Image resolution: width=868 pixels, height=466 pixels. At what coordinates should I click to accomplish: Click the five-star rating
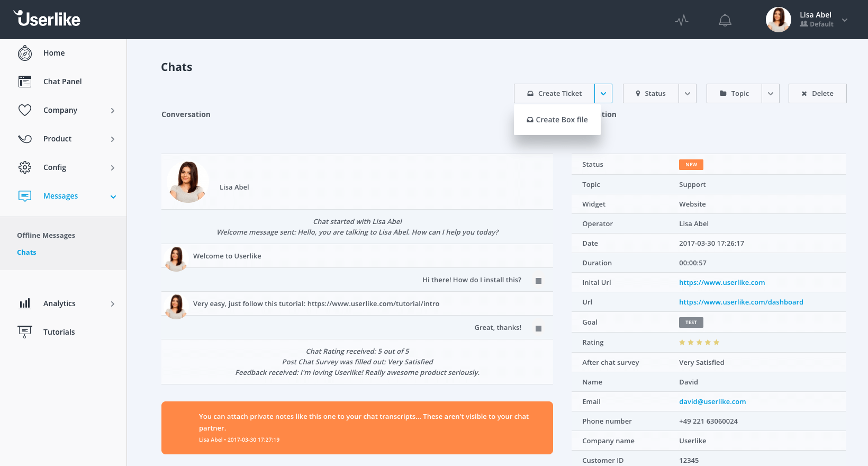coord(699,343)
